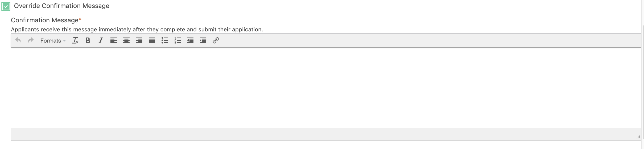Insert a numbered list
The image size is (644, 149).
pos(177,40)
